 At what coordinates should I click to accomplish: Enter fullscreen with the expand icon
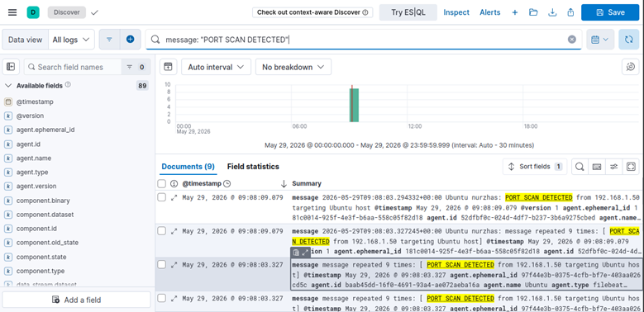632,167
